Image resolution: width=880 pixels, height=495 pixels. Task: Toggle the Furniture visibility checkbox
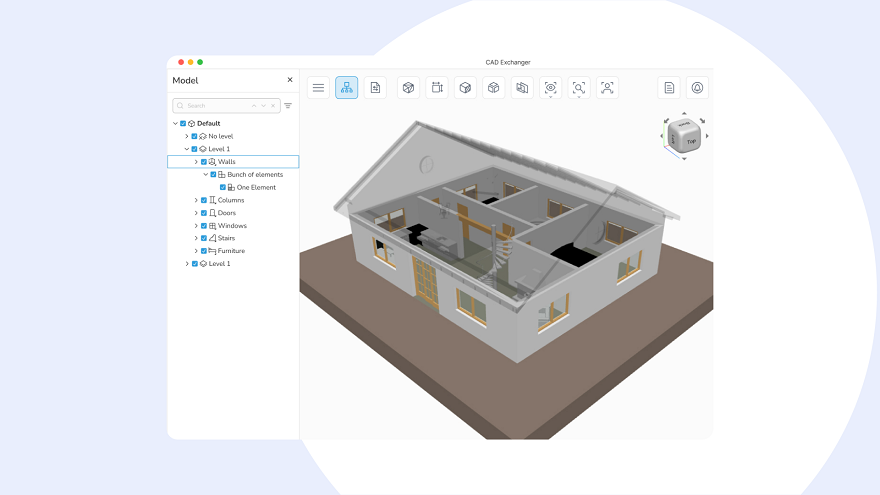point(204,251)
